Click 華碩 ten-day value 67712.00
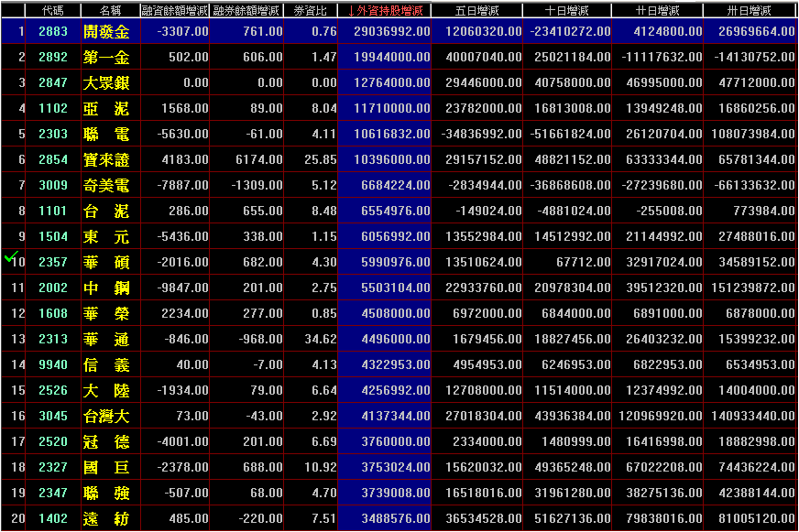 click(584, 262)
